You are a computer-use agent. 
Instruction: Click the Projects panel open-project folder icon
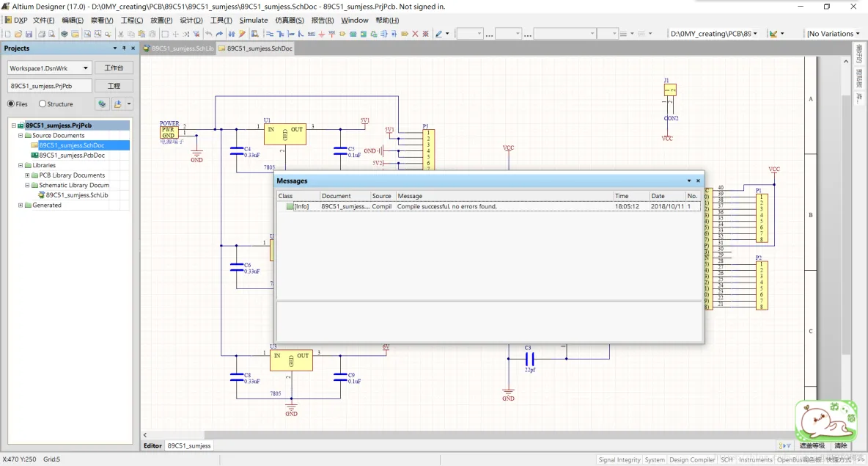tap(117, 103)
